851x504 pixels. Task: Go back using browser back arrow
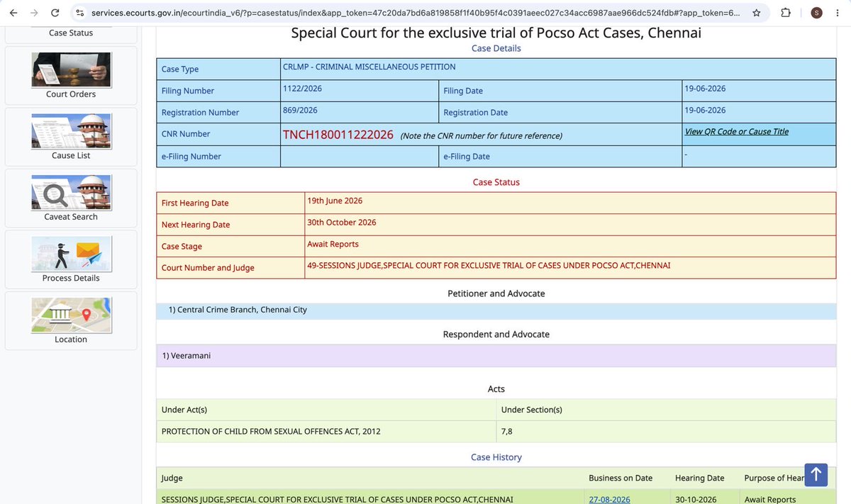point(13,13)
